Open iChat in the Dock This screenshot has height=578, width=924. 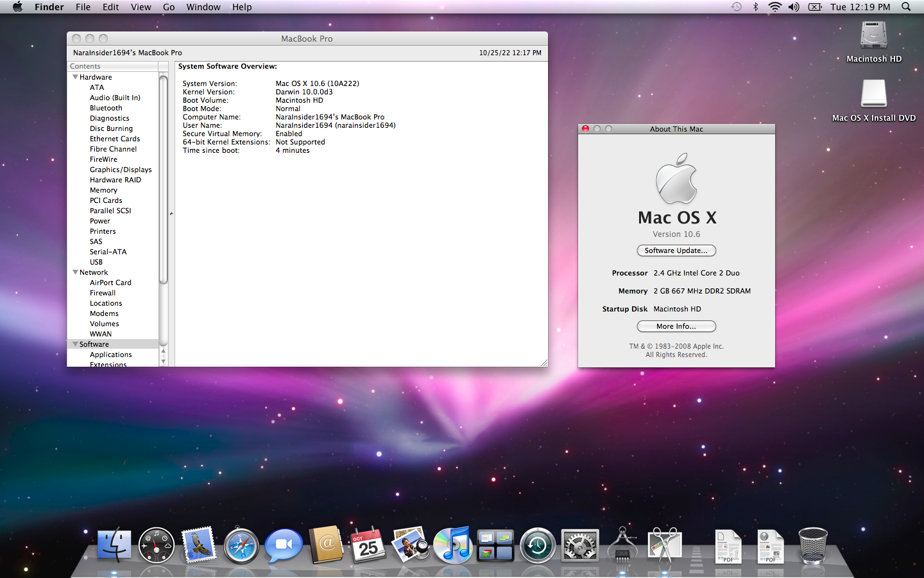[284, 546]
